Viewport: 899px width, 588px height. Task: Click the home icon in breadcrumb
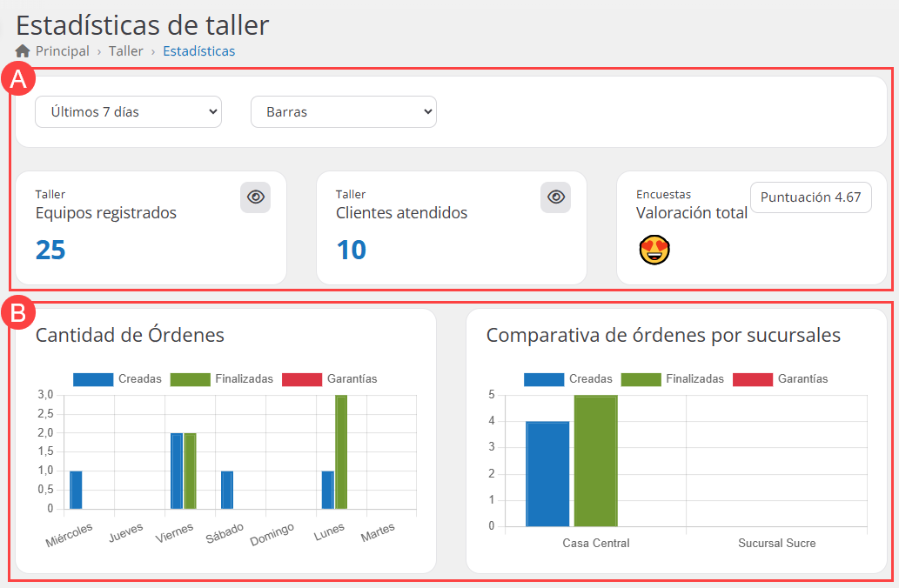coord(23,51)
